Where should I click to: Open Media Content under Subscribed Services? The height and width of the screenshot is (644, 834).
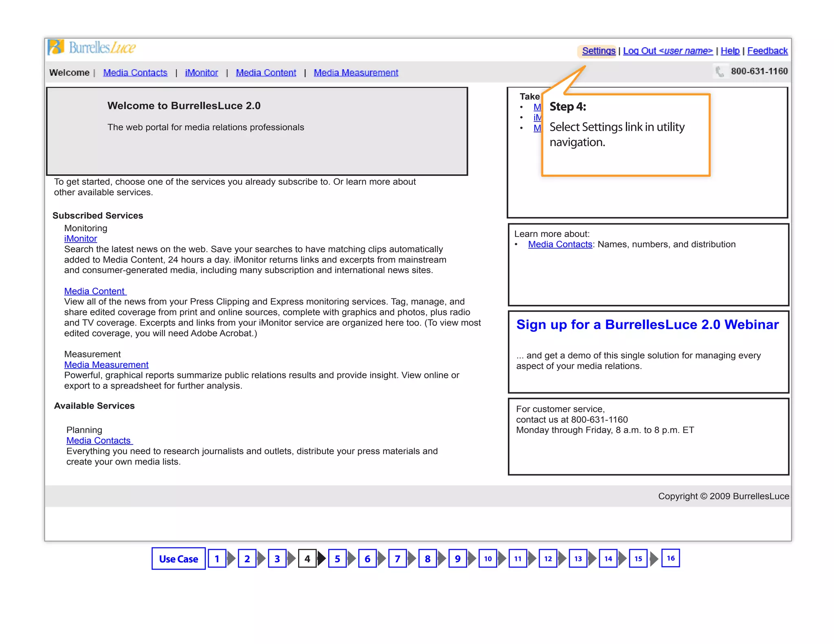click(x=94, y=291)
